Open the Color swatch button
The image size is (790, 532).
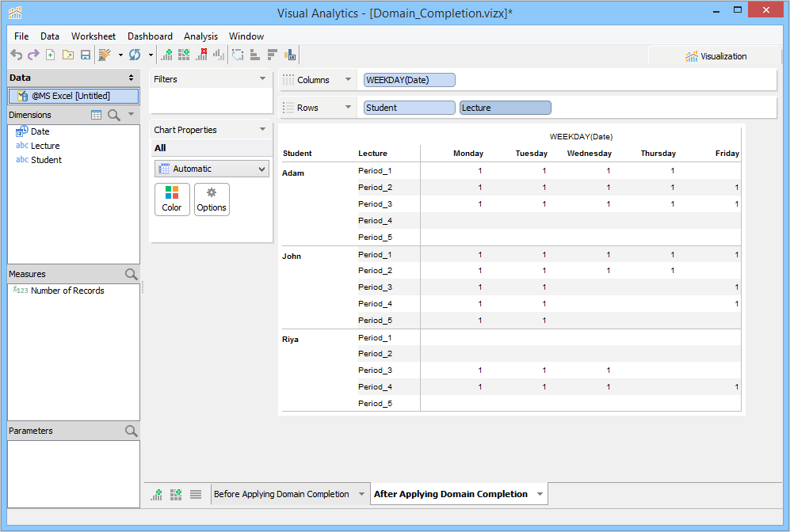(172, 199)
